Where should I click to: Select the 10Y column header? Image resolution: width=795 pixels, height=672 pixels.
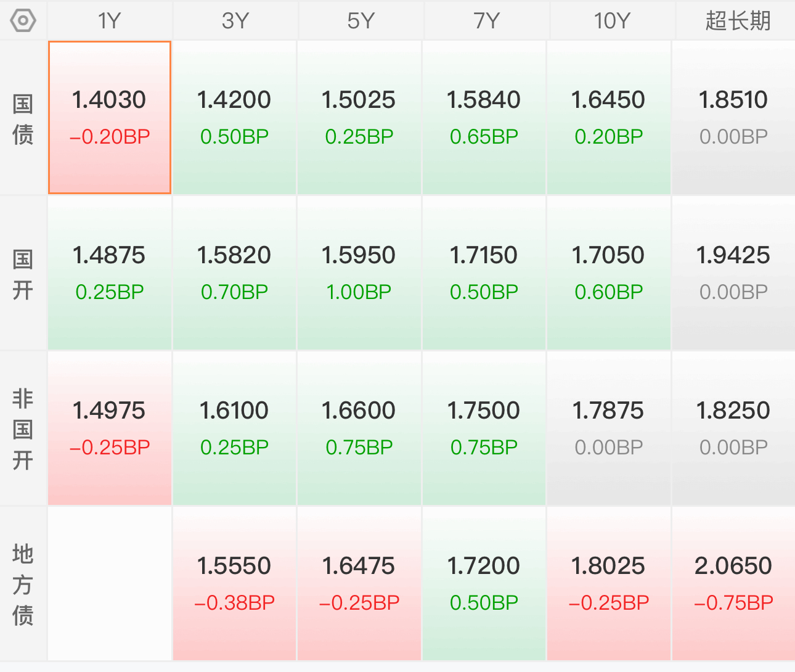611,21
